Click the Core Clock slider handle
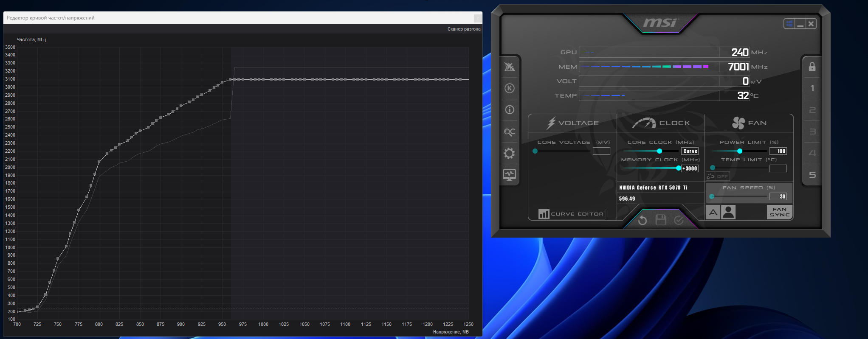This screenshot has height=339, width=868. pyautogui.click(x=659, y=151)
